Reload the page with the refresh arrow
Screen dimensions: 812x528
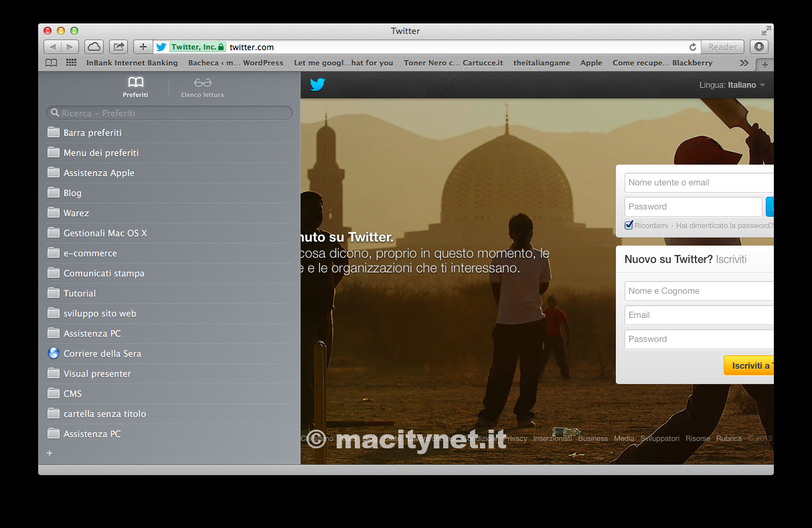tap(693, 47)
